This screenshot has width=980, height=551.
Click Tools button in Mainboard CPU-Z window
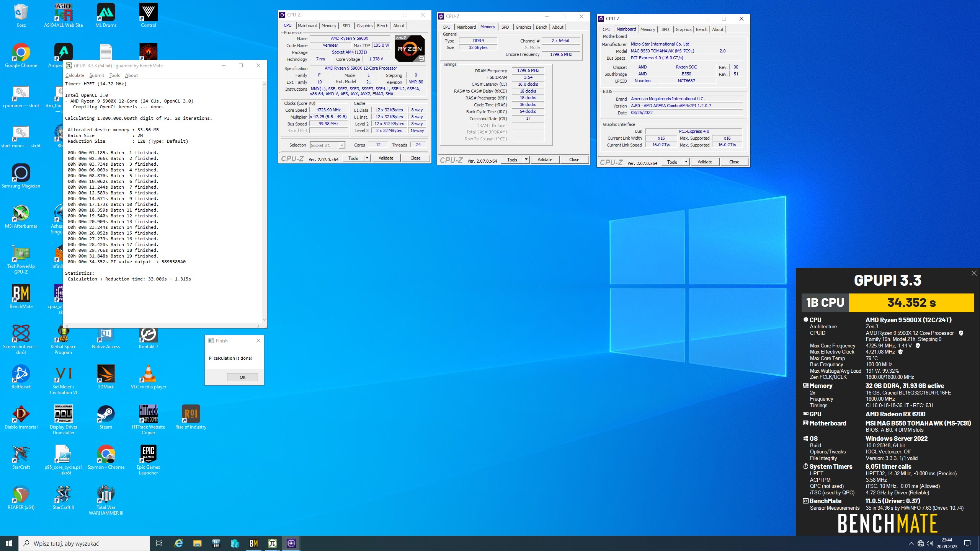pyautogui.click(x=672, y=162)
